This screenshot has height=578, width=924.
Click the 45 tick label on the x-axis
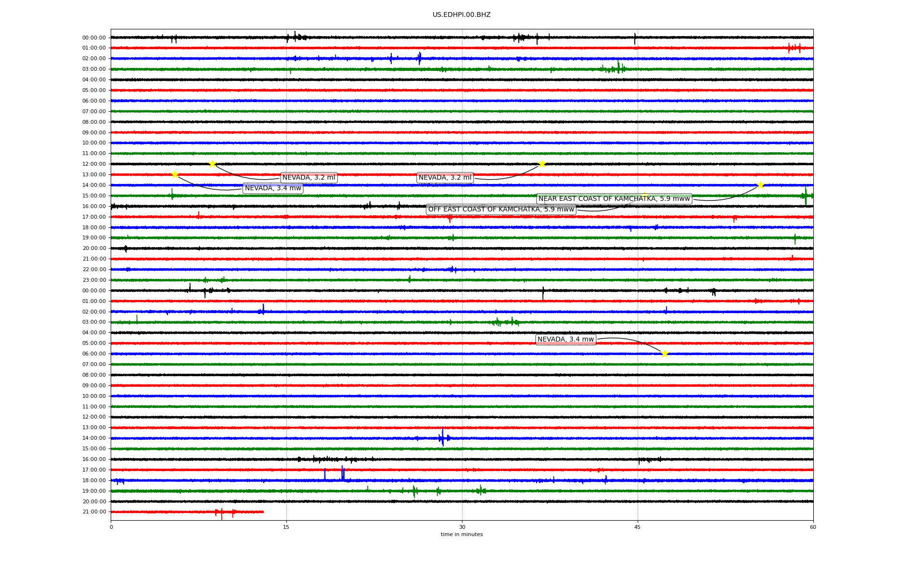(x=638, y=527)
